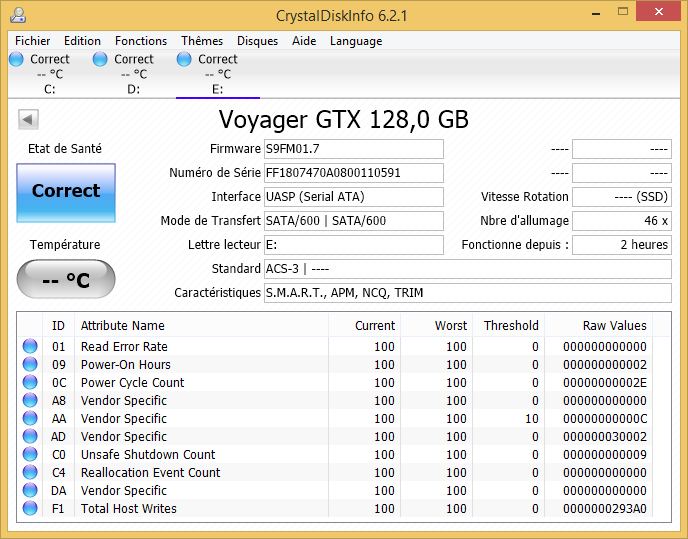Screen dimensions: 688x539
Task: Click the Power-On Hours status orb
Action: point(30,365)
